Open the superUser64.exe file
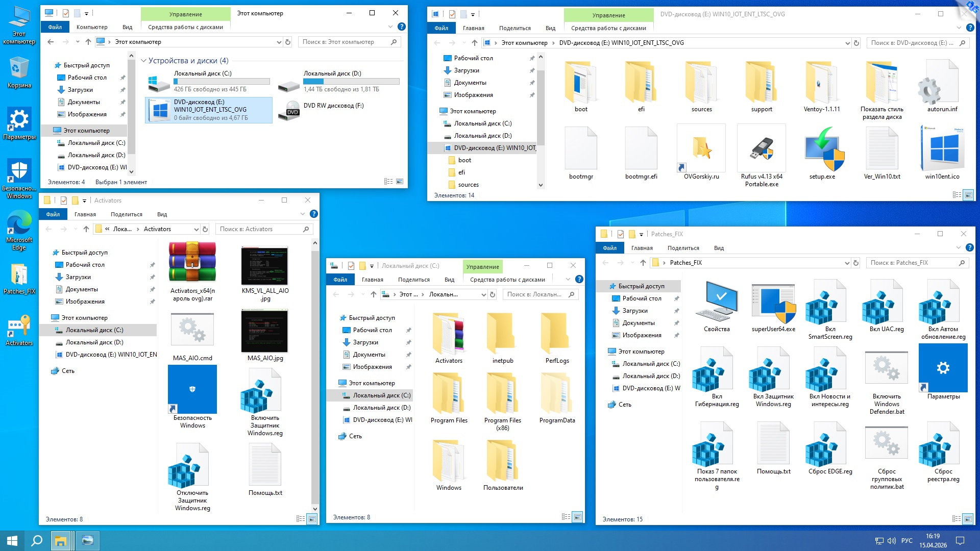The image size is (980, 551). point(773,303)
